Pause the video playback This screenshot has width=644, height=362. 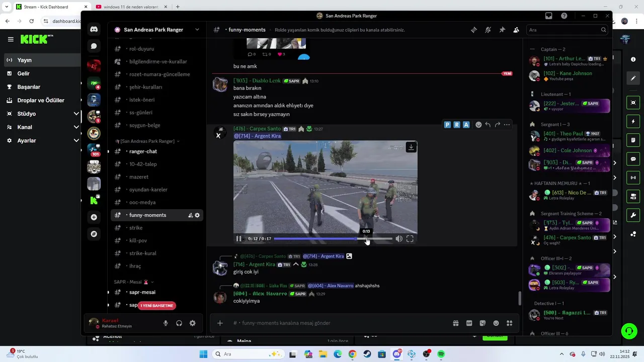[239, 239]
